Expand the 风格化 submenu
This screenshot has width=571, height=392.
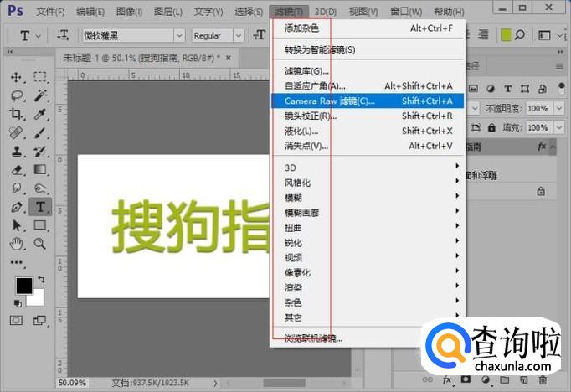(x=368, y=183)
